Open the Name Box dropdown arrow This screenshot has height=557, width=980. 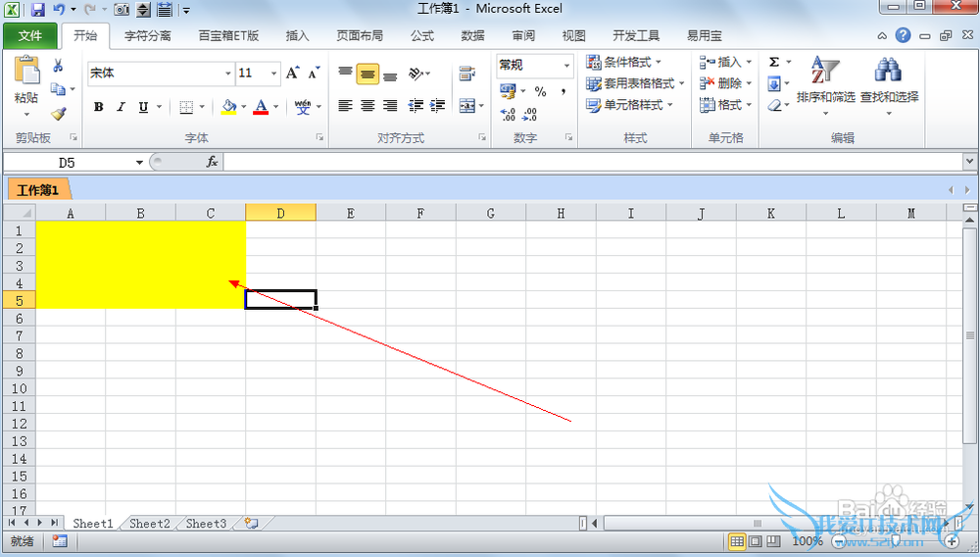(139, 163)
